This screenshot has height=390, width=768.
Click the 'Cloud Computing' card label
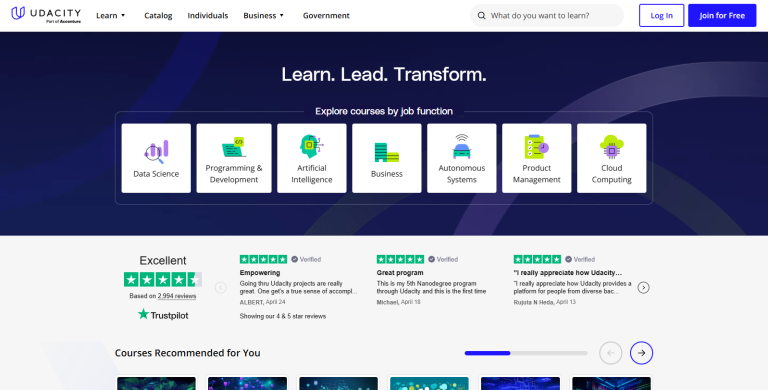(x=612, y=174)
